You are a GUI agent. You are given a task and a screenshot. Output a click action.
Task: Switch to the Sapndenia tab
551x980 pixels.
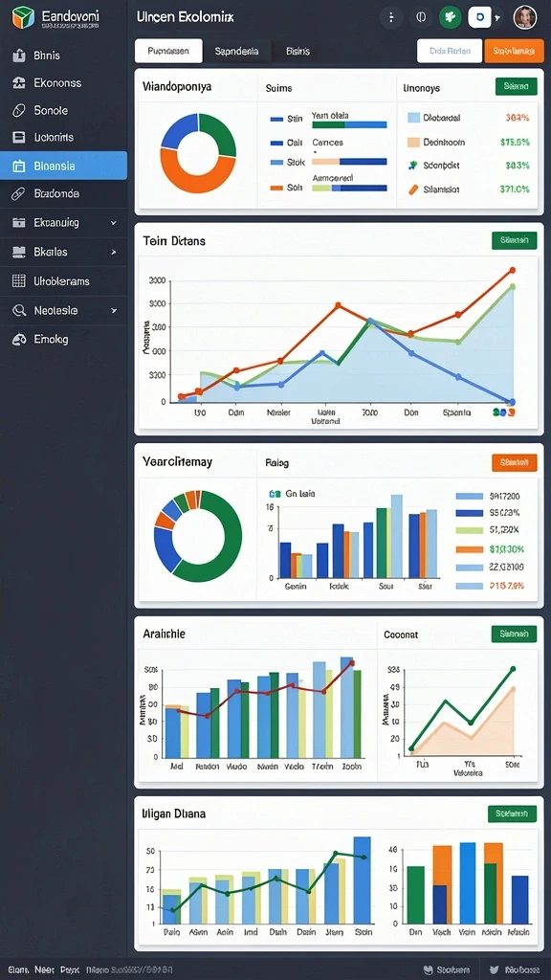pos(236,52)
